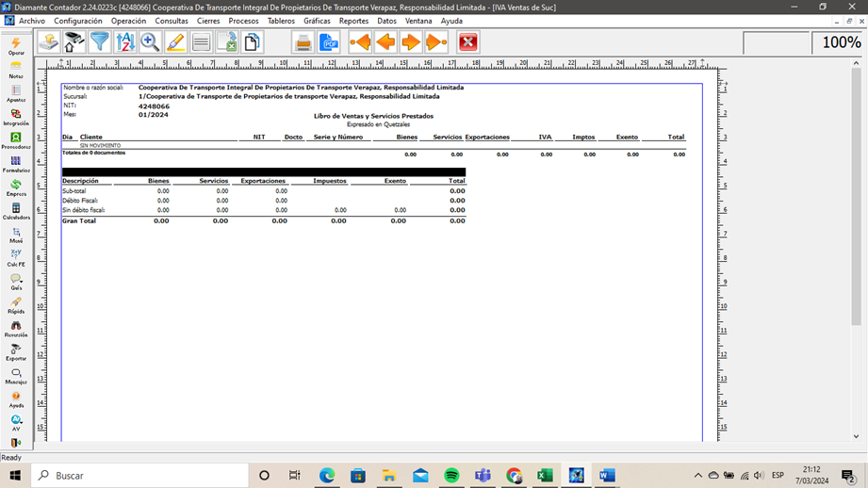Image resolution: width=868 pixels, height=488 pixels.
Task: Click the magnifying glass zoom icon
Action: (x=150, y=42)
